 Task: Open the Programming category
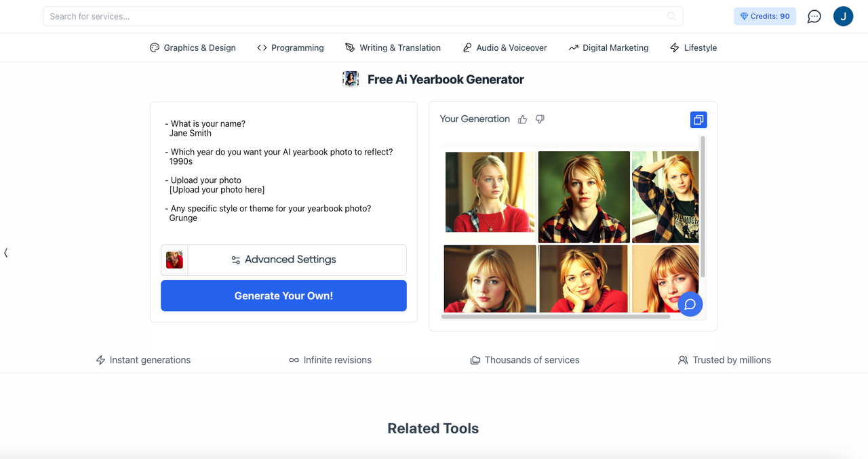[290, 48]
